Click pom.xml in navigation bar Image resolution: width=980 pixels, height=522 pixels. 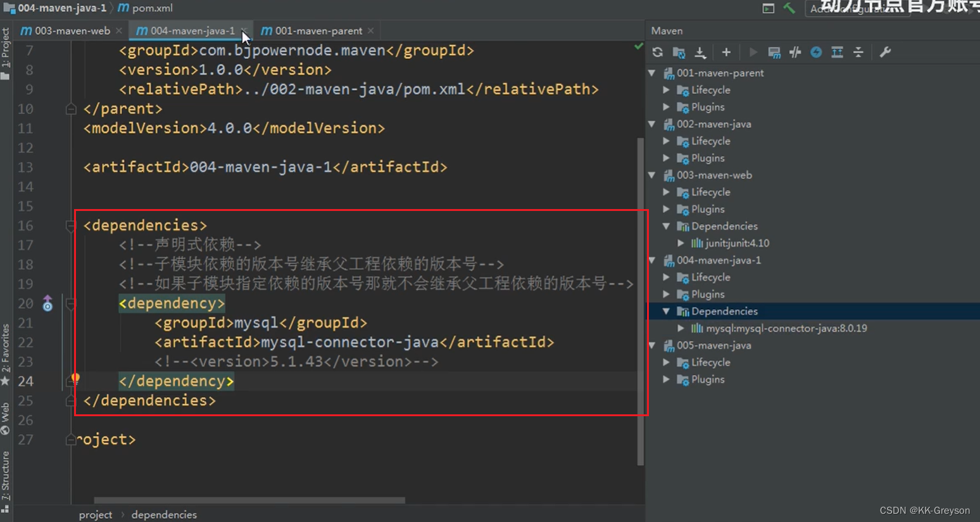tap(152, 8)
